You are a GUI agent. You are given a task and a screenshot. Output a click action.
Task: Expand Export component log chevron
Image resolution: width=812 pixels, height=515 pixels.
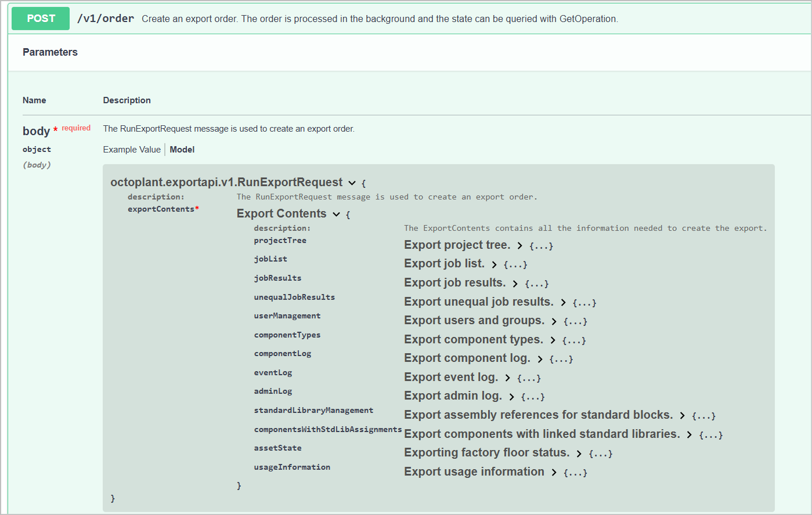coord(540,359)
